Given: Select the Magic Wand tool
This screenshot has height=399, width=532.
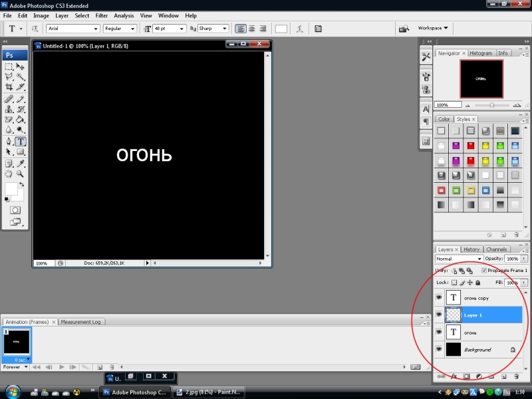Looking at the screenshot, I should [21, 77].
